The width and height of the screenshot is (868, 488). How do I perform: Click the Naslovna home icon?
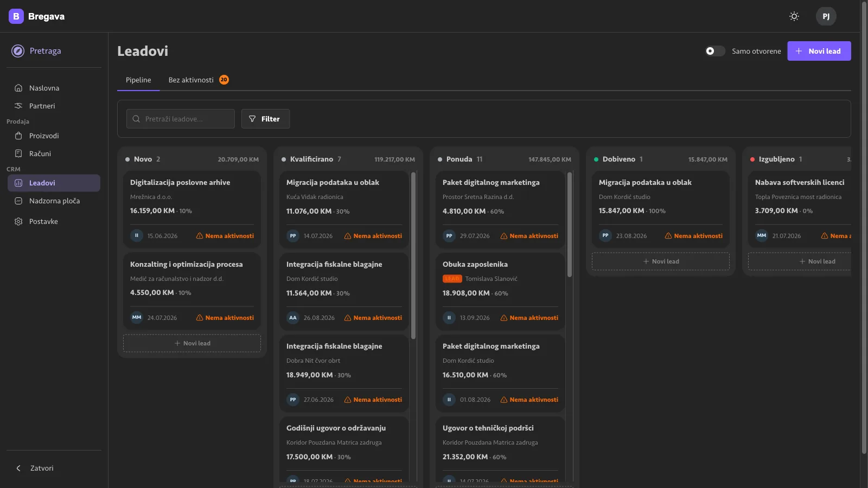coord(18,88)
